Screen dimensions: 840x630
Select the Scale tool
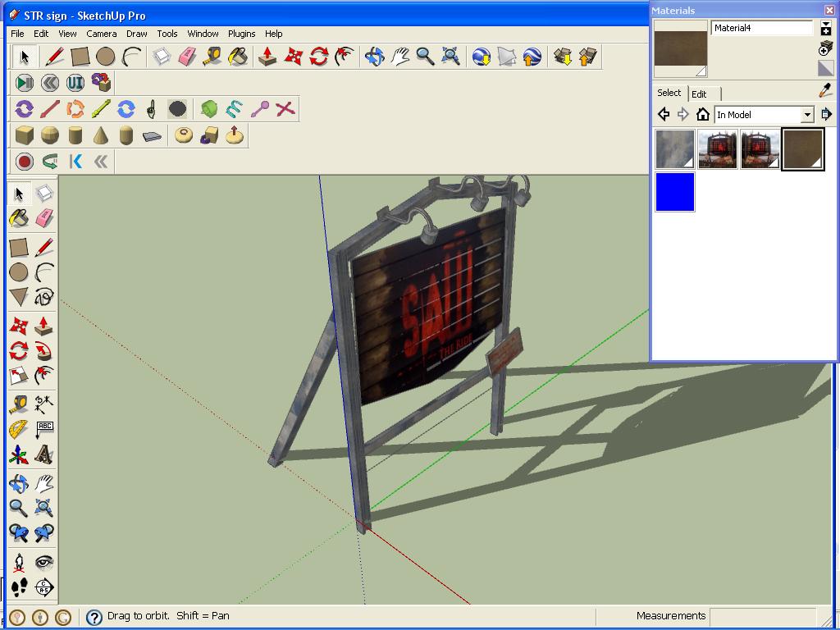[x=19, y=376]
